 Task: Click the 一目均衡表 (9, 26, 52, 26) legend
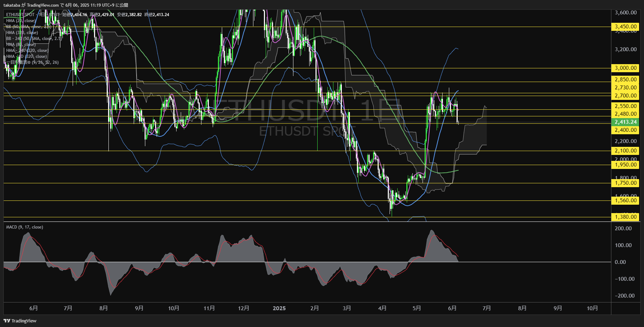(32, 62)
